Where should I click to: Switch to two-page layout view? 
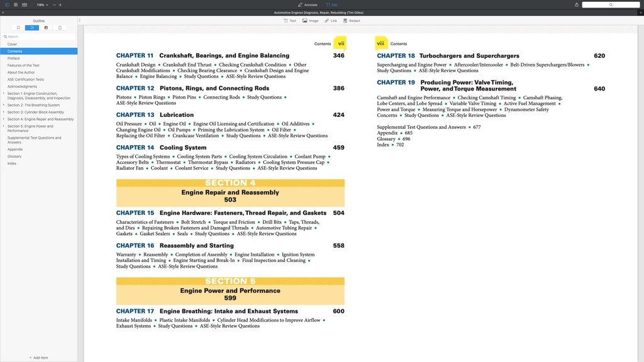[25, 4]
